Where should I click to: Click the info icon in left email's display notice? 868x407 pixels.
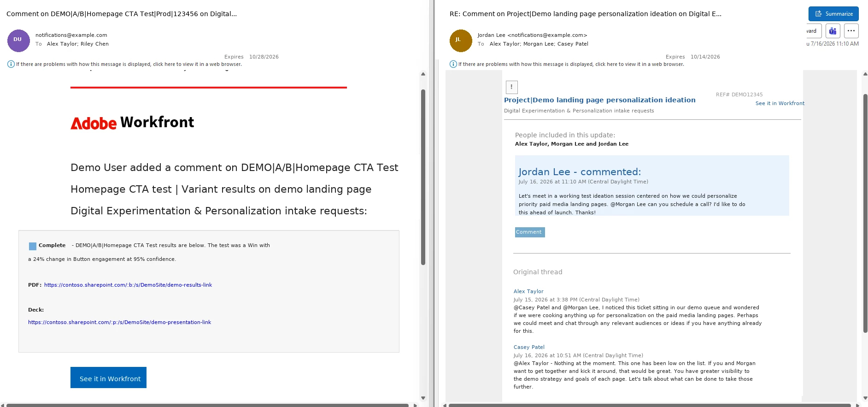[11, 64]
